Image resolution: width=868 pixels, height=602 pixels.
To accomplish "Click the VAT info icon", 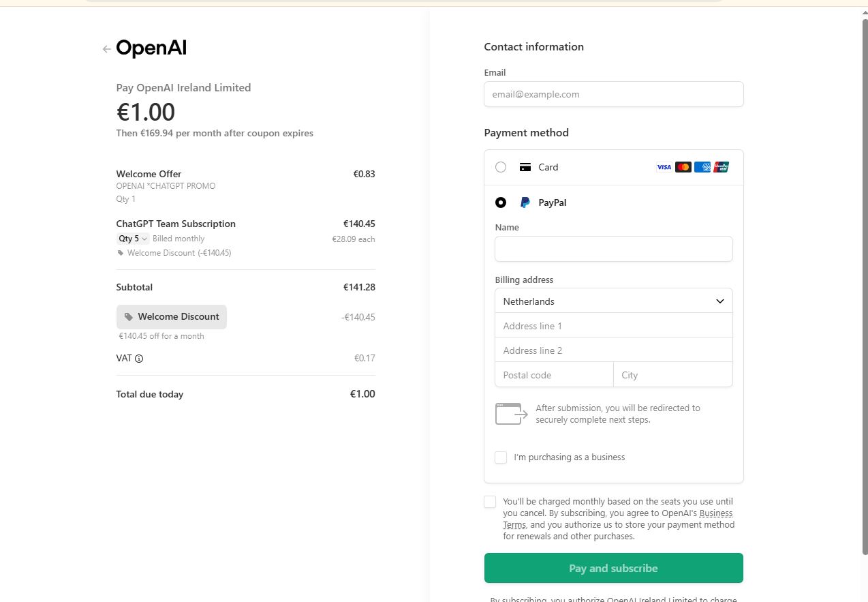I will (x=139, y=359).
